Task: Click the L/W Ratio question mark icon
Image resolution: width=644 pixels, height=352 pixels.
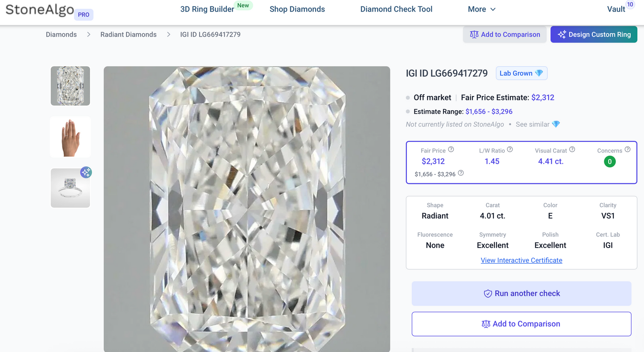Action: click(x=509, y=149)
